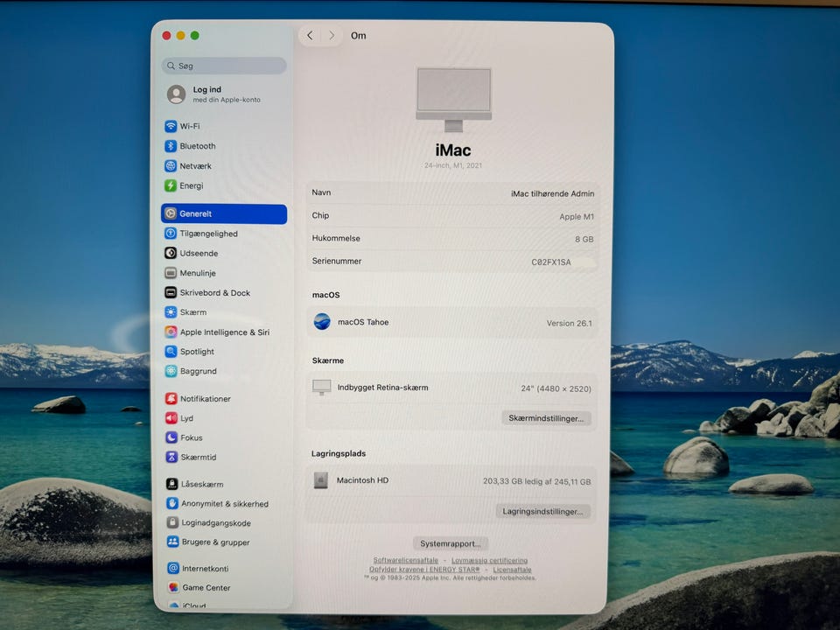Open the Låseskærm lock icon

pyautogui.click(x=172, y=484)
